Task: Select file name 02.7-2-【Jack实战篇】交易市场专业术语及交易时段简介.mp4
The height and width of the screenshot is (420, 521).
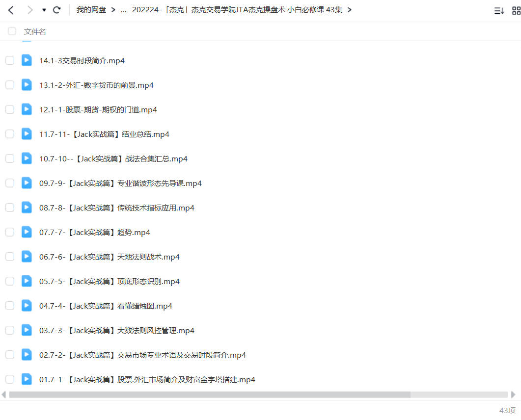Action: click(x=142, y=355)
